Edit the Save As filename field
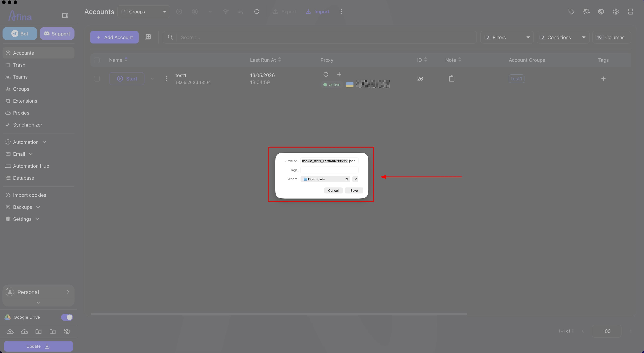 coord(329,161)
